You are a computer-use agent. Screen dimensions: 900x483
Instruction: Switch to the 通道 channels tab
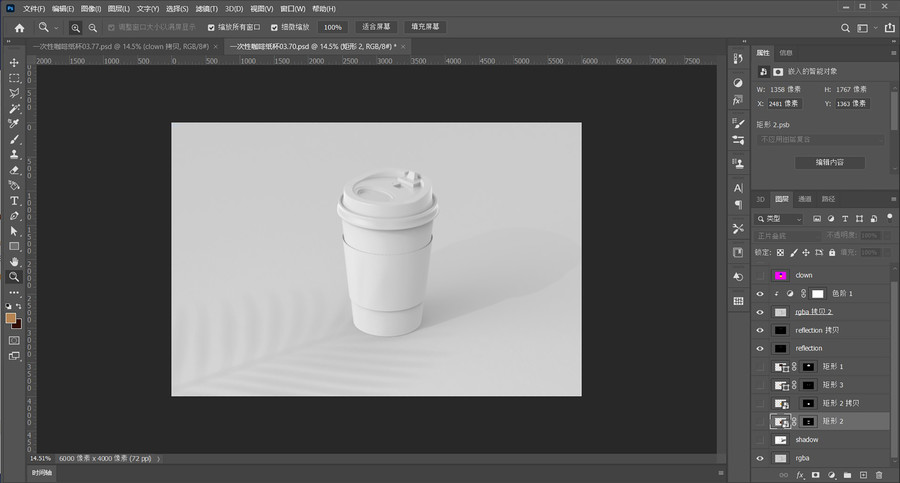[805, 199]
